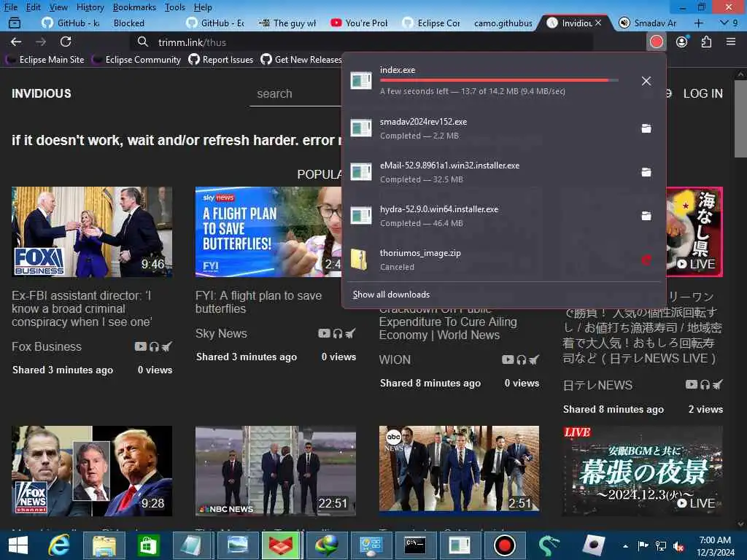Image resolution: width=747 pixels, height=560 pixels.
Task: Open the View menu
Action: (x=58, y=7)
